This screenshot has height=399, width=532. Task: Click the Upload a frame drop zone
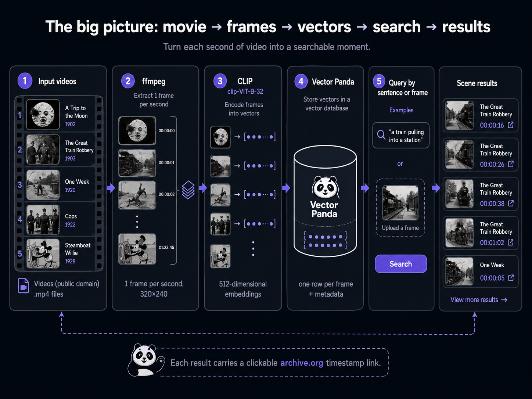[x=400, y=208]
